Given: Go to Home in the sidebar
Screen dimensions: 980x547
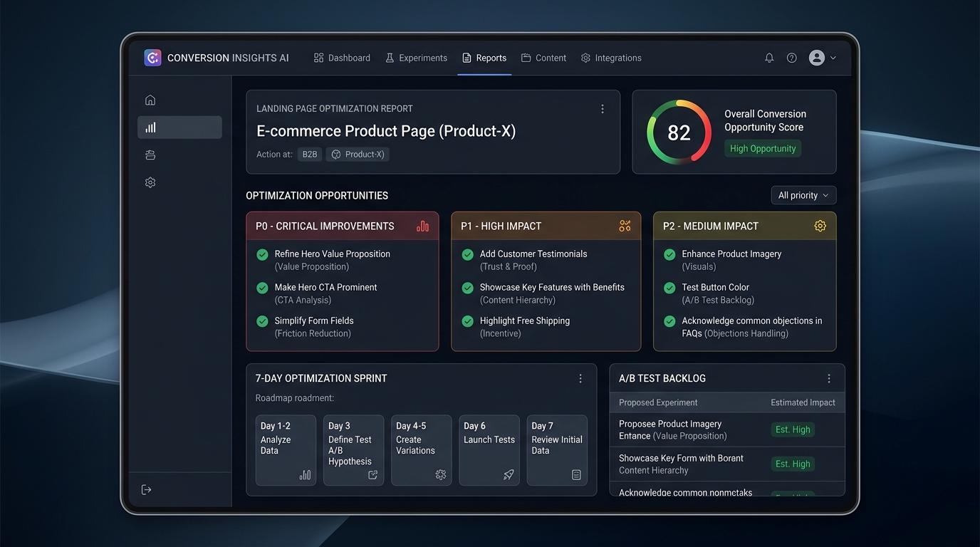Looking at the screenshot, I should (x=150, y=100).
